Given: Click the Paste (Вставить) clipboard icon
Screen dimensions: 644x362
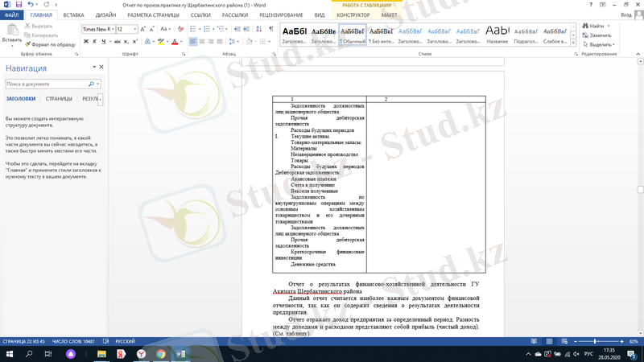Looking at the screenshot, I should tap(12, 30).
